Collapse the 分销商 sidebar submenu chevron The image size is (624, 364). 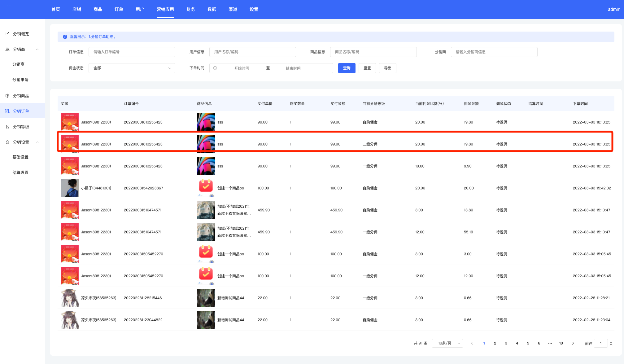[37, 49]
